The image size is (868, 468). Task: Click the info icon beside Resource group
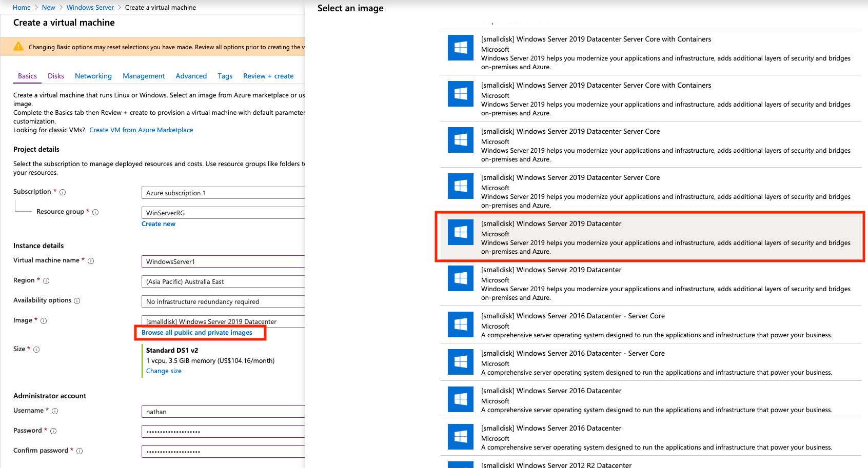coord(95,212)
